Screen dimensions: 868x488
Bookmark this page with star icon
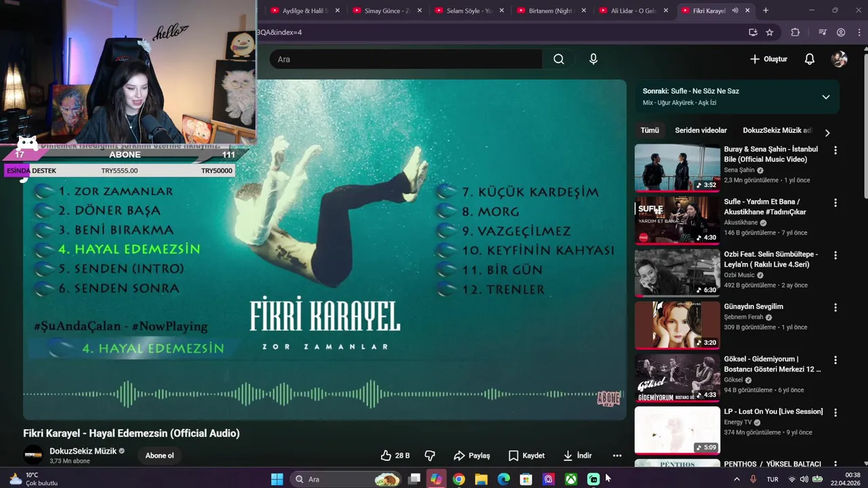[x=770, y=32]
